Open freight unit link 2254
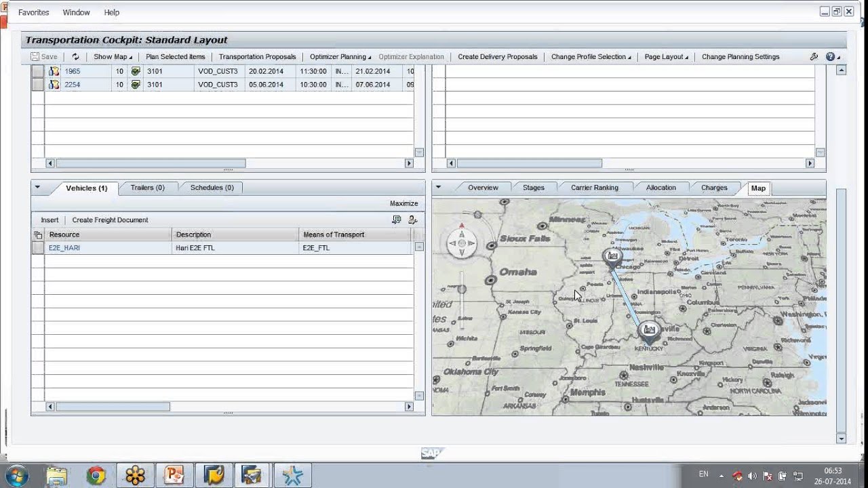Screen dimensions: 868x488 (72, 85)
